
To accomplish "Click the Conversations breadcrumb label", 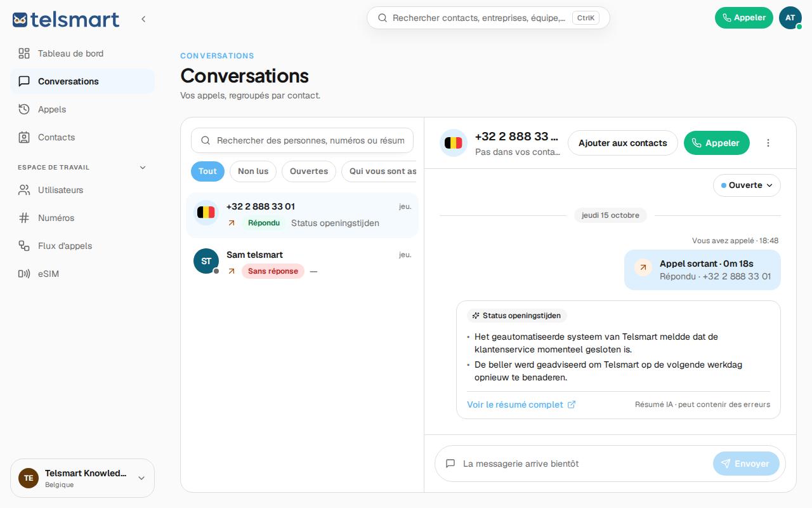I will point(217,56).
